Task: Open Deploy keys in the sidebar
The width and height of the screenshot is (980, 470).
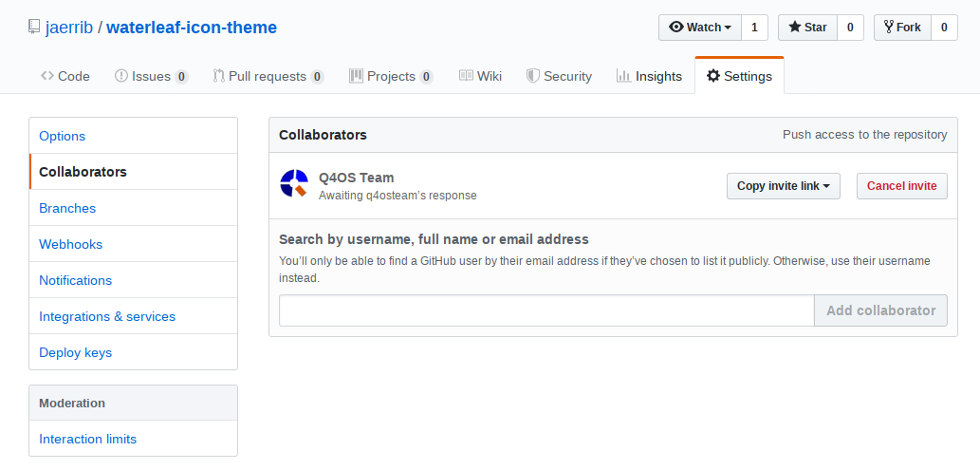Action: point(133,352)
